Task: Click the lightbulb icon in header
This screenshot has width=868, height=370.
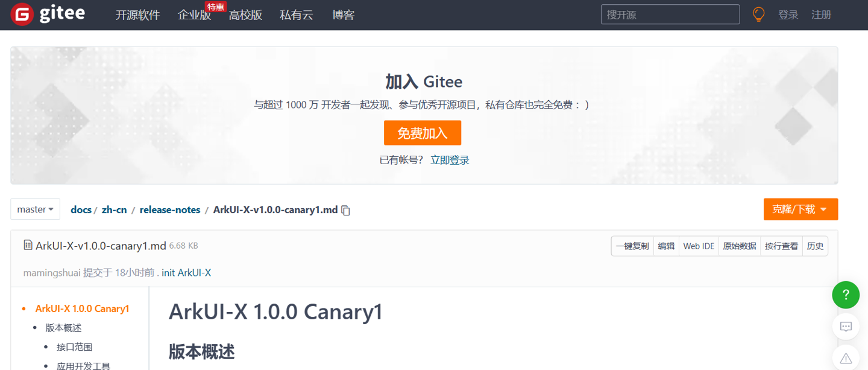Action: [x=759, y=14]
